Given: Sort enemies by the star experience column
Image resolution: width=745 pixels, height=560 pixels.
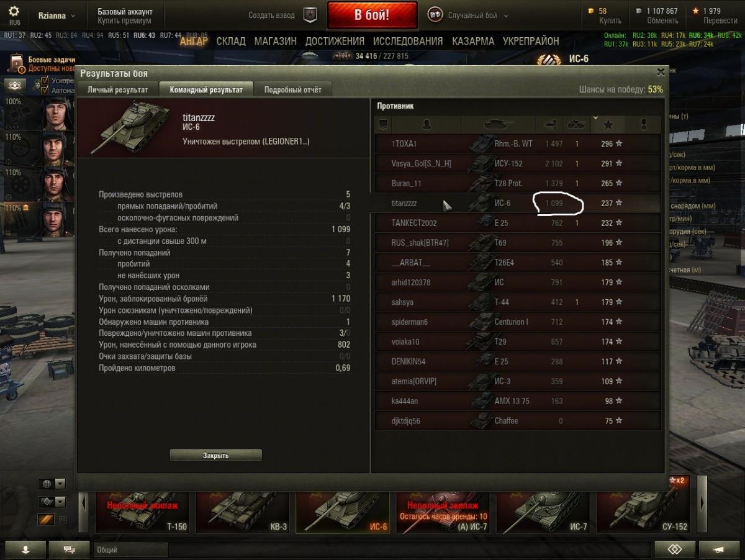Looking at the screenshot, I should pyautogui.click(x=608, y=125).
